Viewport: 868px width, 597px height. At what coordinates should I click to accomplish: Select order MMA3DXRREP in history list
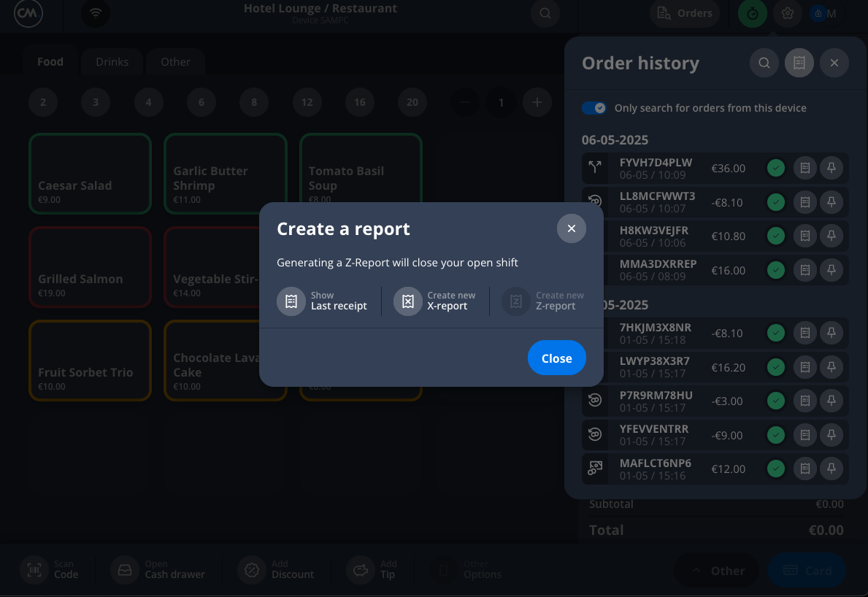(x=657, y=270)
